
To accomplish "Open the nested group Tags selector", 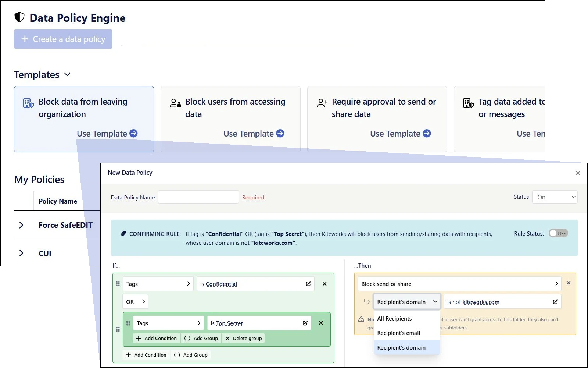I will (168, 323).
